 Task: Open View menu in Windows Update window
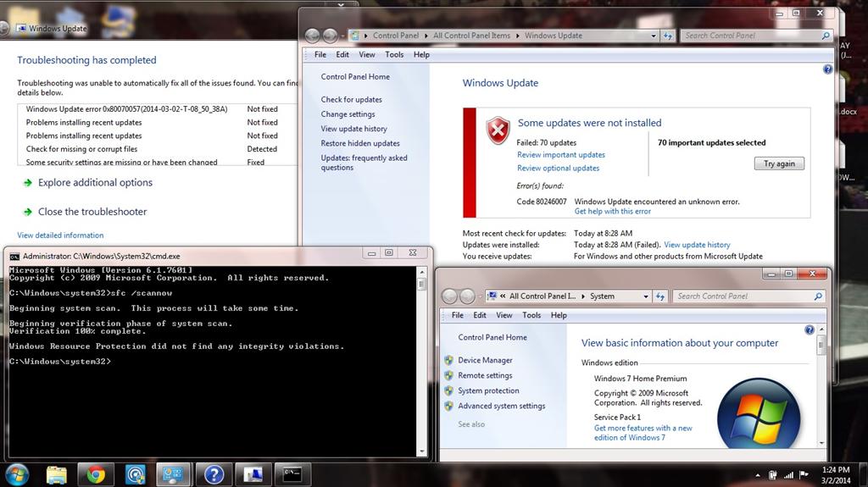pos(366,54)
